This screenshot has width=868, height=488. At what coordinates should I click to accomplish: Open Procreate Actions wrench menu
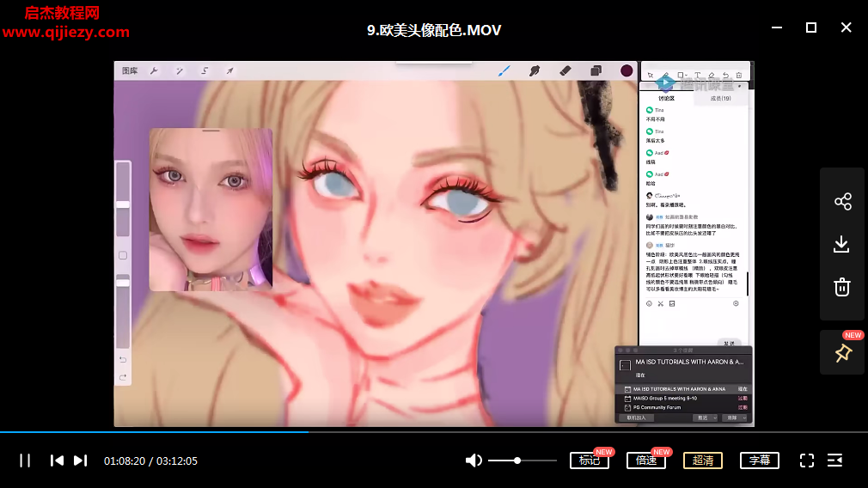(x=154, y=70)
